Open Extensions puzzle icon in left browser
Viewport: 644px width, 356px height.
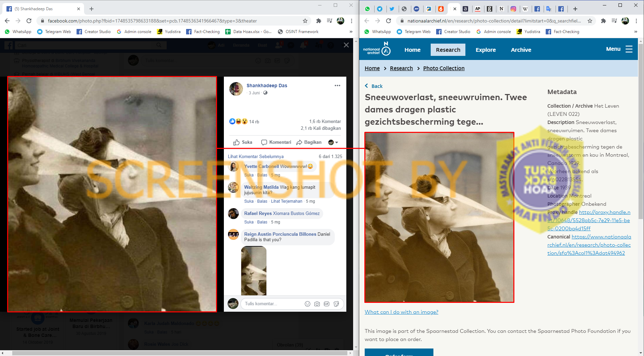319,21
